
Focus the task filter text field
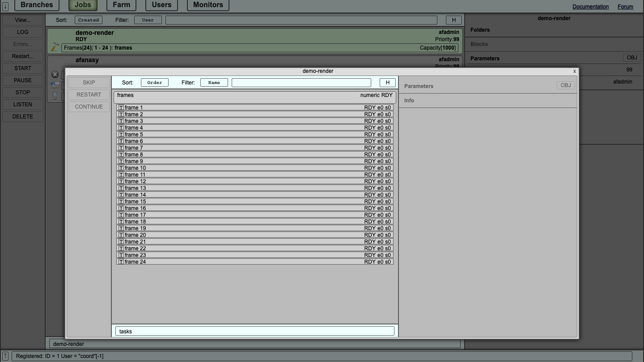coord(301,83)
